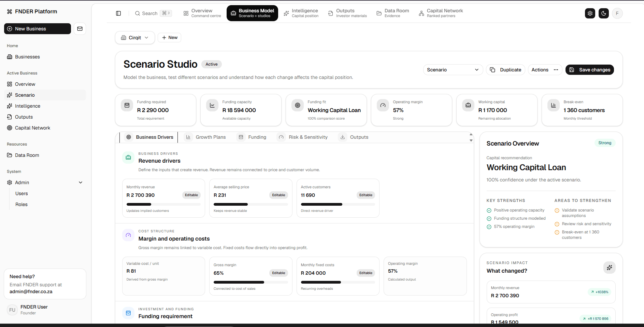
Task: Collapse the Admin sidebar section
Action: [x=81, y=182]
